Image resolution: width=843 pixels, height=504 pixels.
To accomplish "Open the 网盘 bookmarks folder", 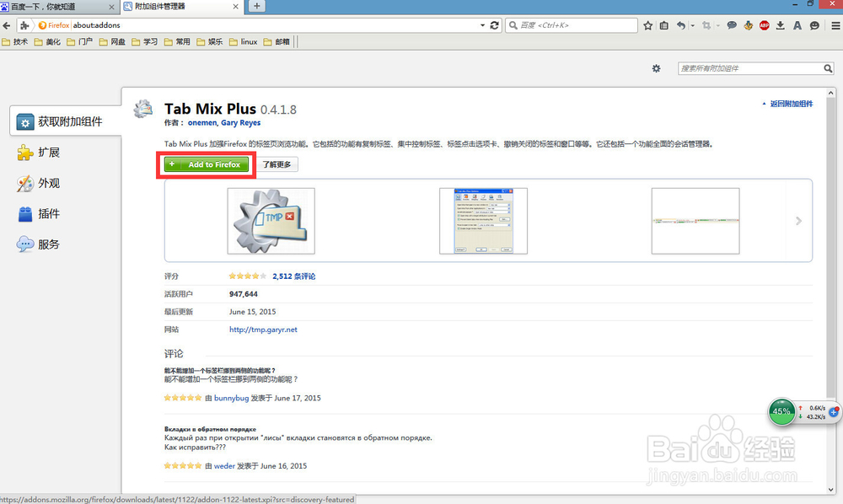I will point(112,42).
